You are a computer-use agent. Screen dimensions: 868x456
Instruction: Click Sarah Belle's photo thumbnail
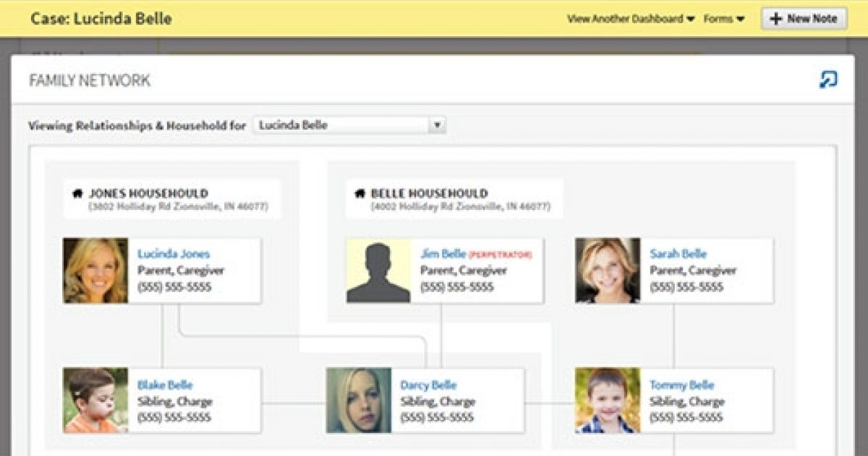click(608, 271)
